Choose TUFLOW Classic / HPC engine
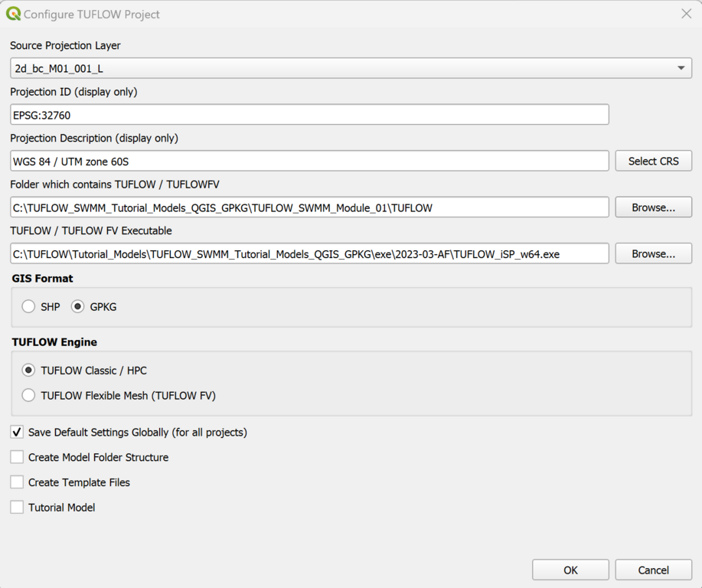The image size is (702, 588). (29, 371)
